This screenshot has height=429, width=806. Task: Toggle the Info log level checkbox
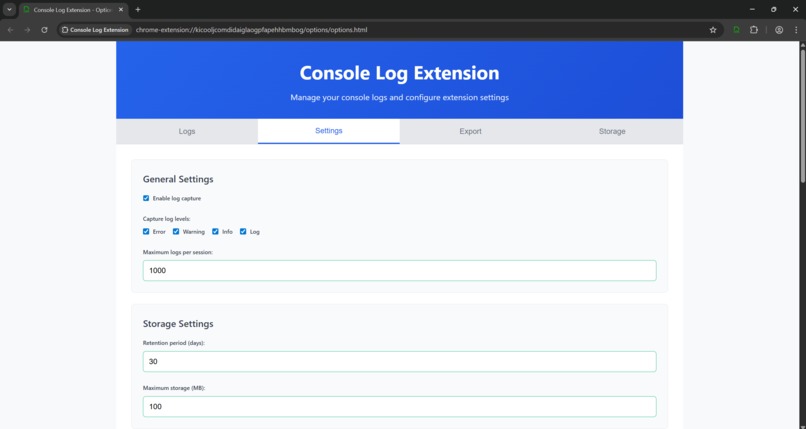[x=215, y=232]
